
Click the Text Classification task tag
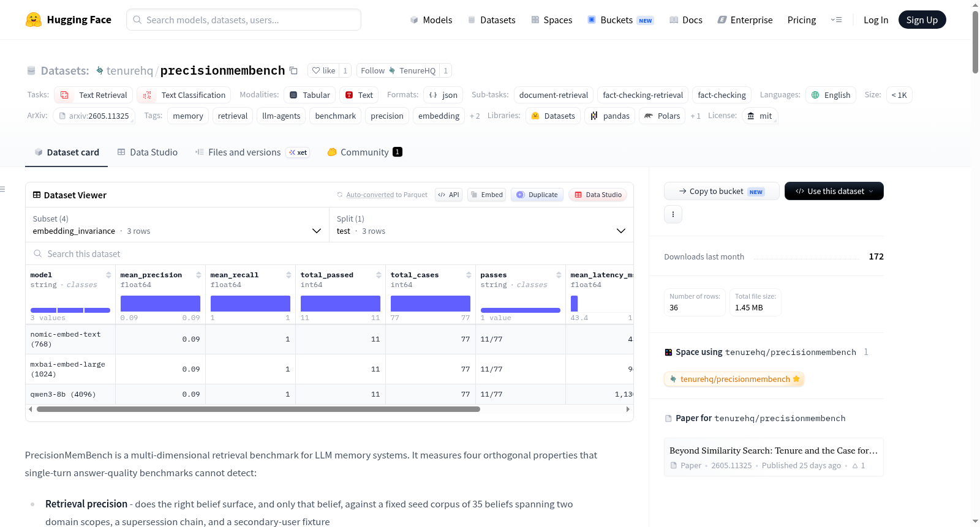[x=184, y=95]
